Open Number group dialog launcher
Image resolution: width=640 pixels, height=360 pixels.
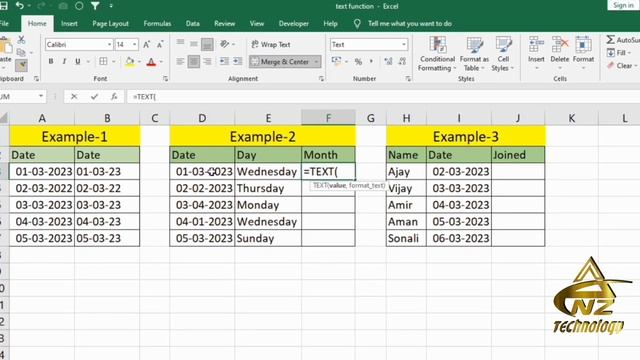(408, 78)
